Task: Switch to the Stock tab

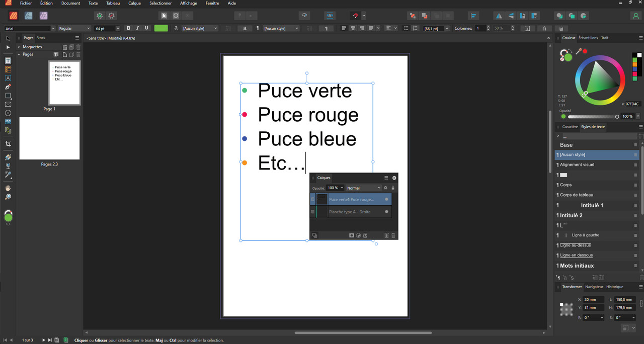Action: [41, 38]
